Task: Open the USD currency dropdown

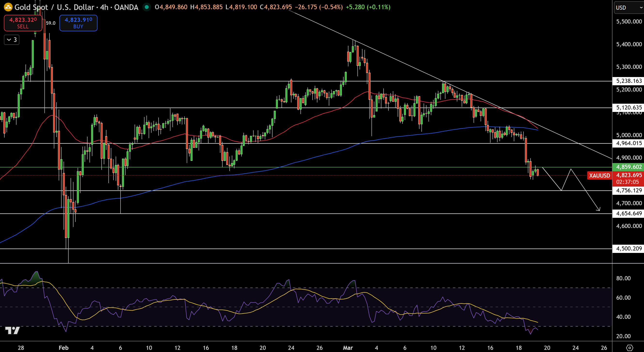Action: [x=629, y=8]
